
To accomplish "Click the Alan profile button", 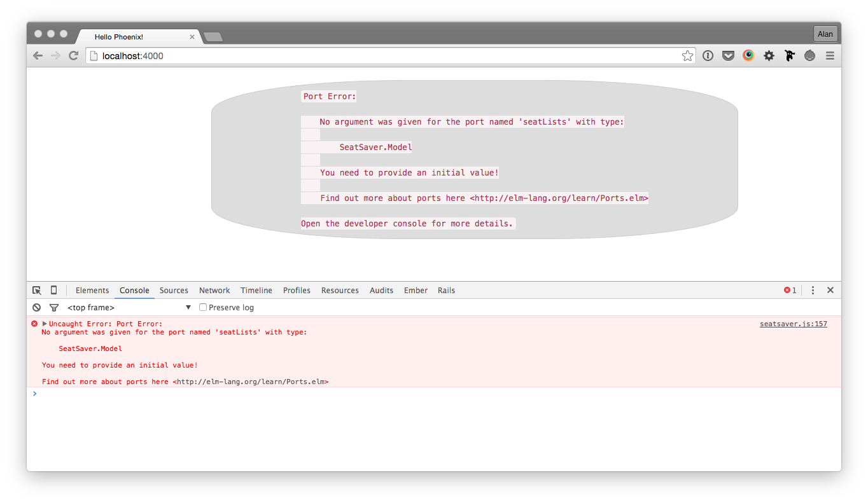I will (x=825, y=34).
